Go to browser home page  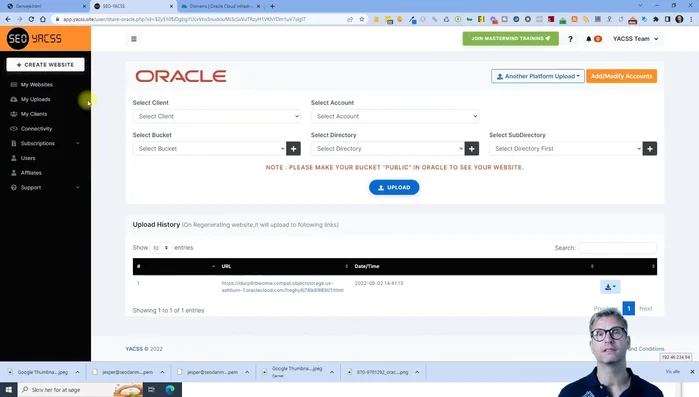coord(43,19)
